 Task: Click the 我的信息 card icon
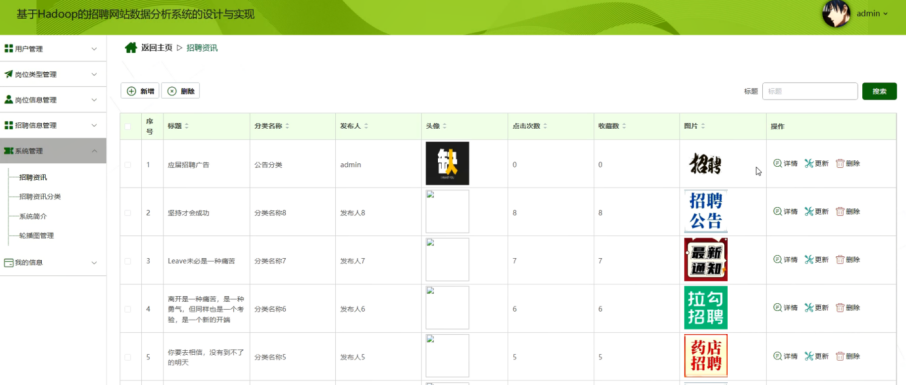(x=9, y=262)
